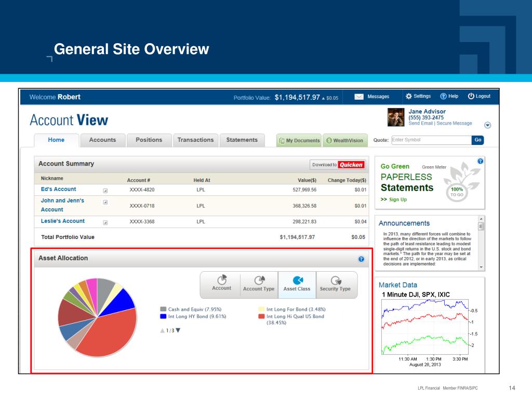Edit nickname icon for Ed's Account
Screen dimensions: 532x399
tap(105, 191)
